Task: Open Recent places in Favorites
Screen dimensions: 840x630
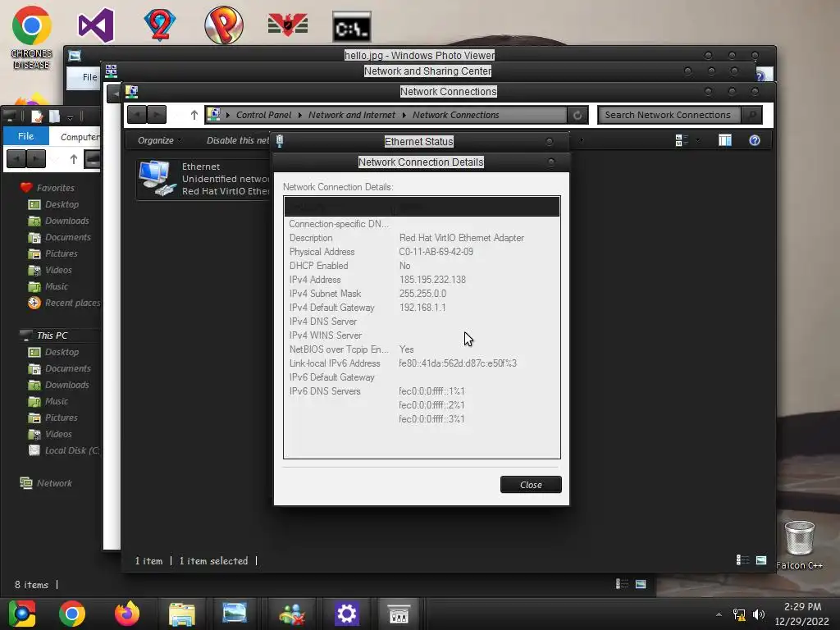Action: 72,303
